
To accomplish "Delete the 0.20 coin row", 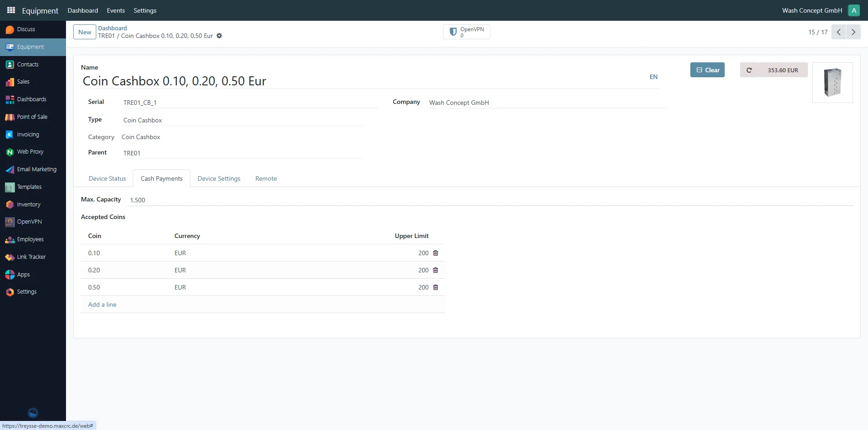I will 436,270.
